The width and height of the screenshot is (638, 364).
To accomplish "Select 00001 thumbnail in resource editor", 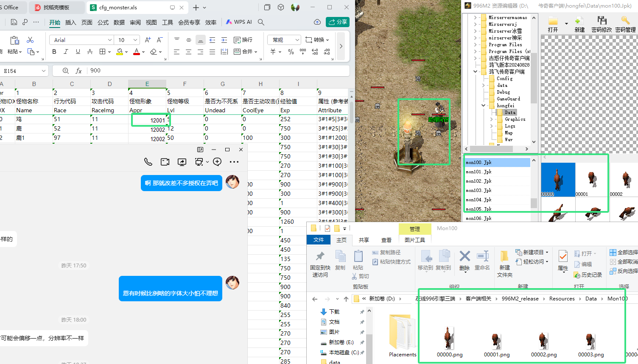I will (592, 180).
